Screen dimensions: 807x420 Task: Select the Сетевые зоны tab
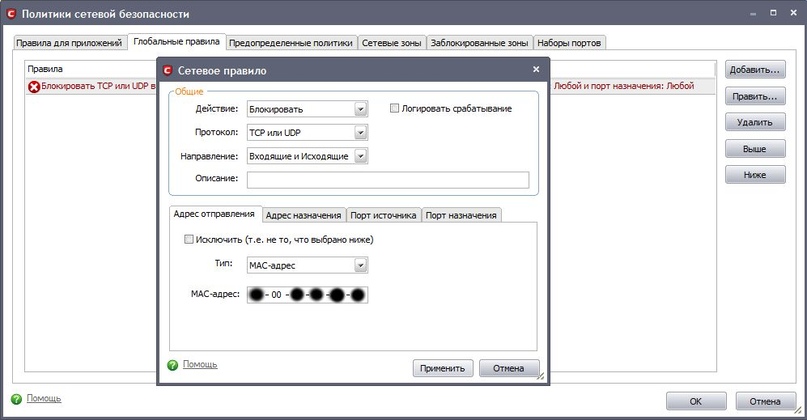coord(392,43)
